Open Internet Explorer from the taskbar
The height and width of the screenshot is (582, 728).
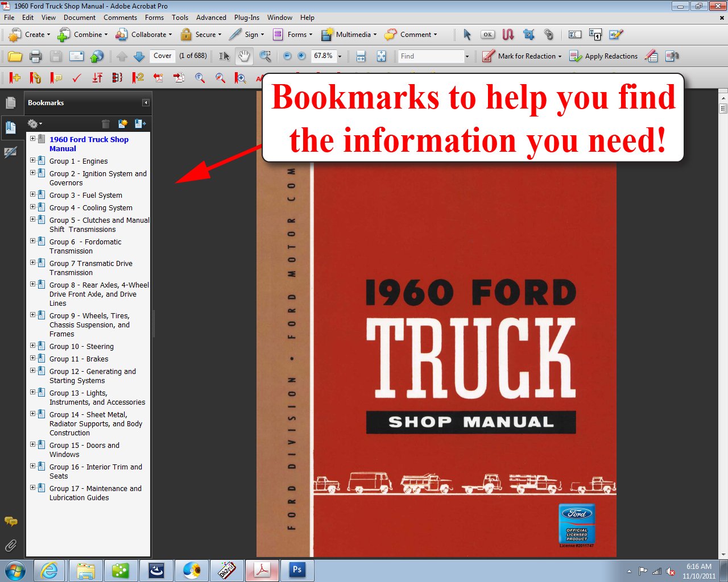click(x=50, y=570)
